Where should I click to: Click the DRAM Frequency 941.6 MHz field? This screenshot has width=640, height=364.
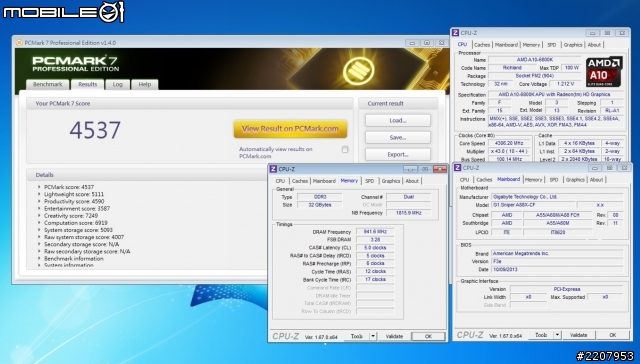(x=375, y=232)
